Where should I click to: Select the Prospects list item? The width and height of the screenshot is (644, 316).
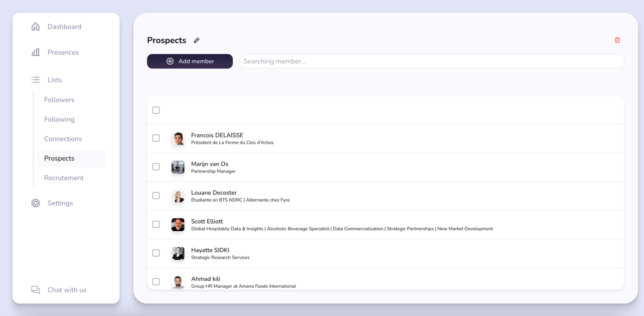(x=71, y=158)
